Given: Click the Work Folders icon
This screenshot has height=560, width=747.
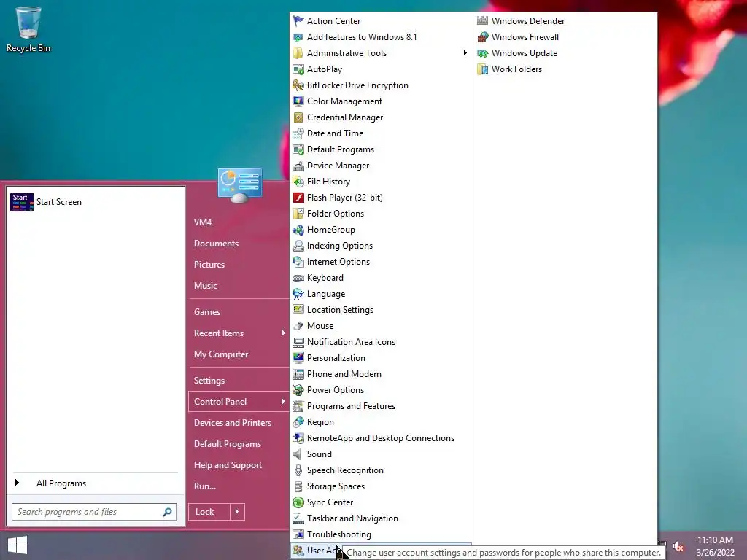Looking at the screenshot, I should pos(483,69).
